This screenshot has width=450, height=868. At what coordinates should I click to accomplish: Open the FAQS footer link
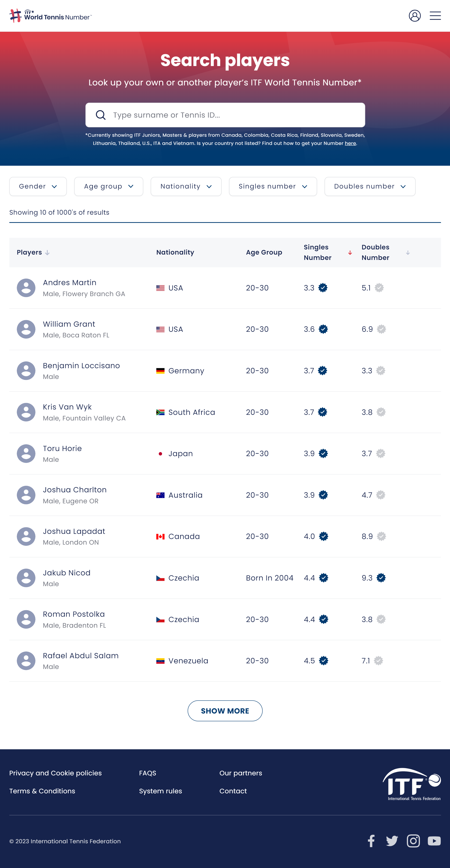pos(148,773)
